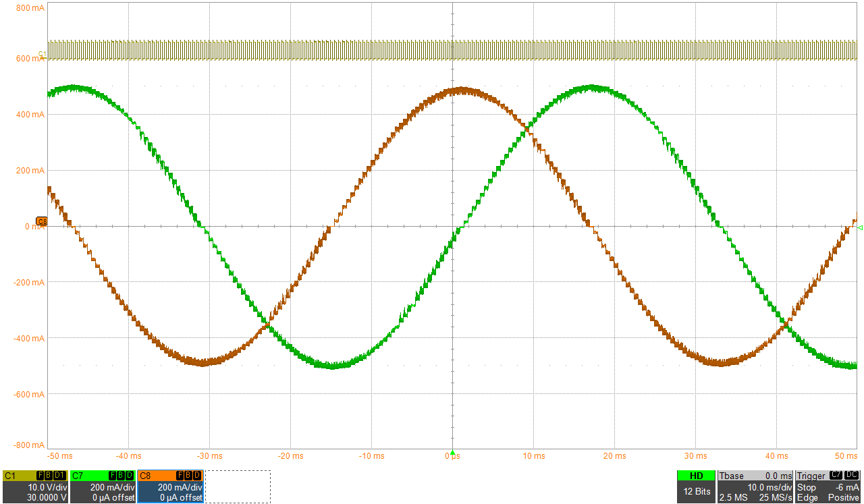Click the orange C8 channel descriptor

pyautogui.click(x=170, y=486)
